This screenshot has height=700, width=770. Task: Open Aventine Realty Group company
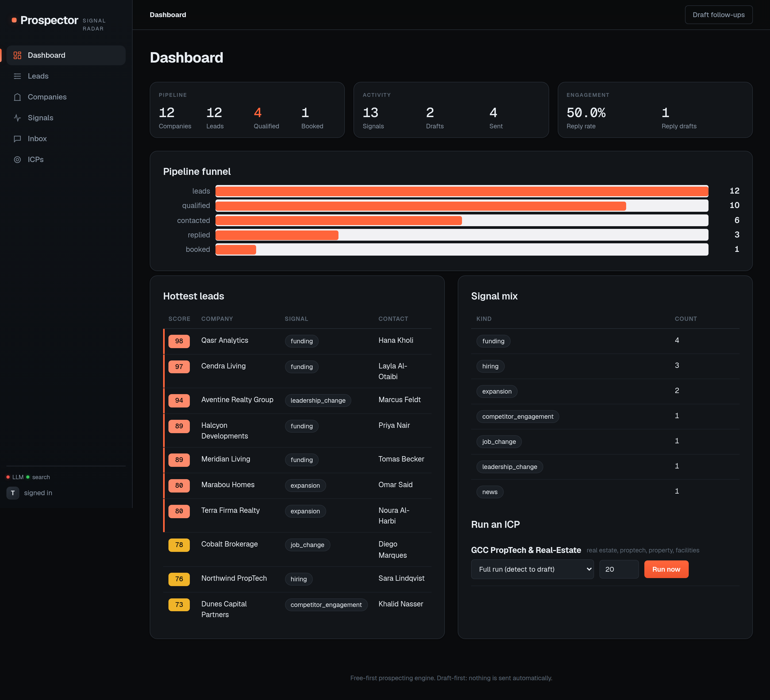[x=237, y=400]
